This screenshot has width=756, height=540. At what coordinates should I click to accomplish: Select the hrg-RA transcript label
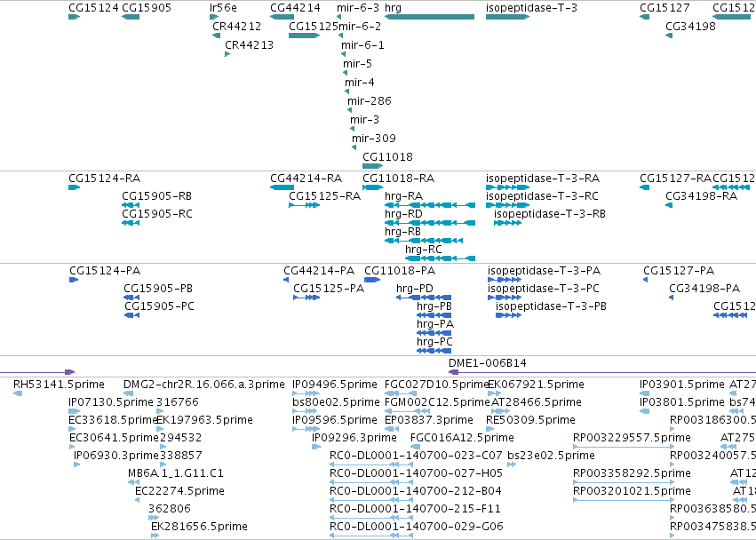(403, 195)
